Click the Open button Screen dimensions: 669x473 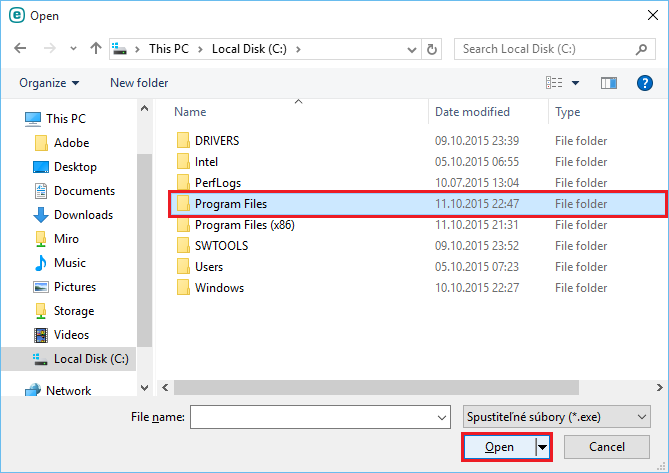click(498, 447)
